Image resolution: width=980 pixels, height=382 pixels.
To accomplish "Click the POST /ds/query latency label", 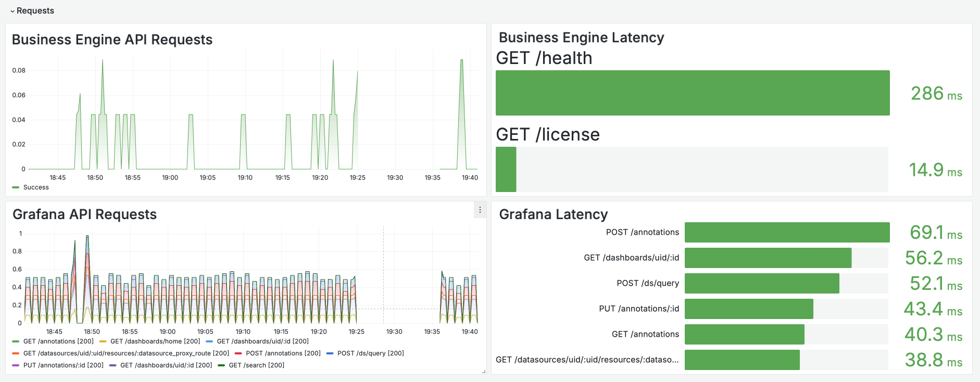I will click(x=648, y=283).
